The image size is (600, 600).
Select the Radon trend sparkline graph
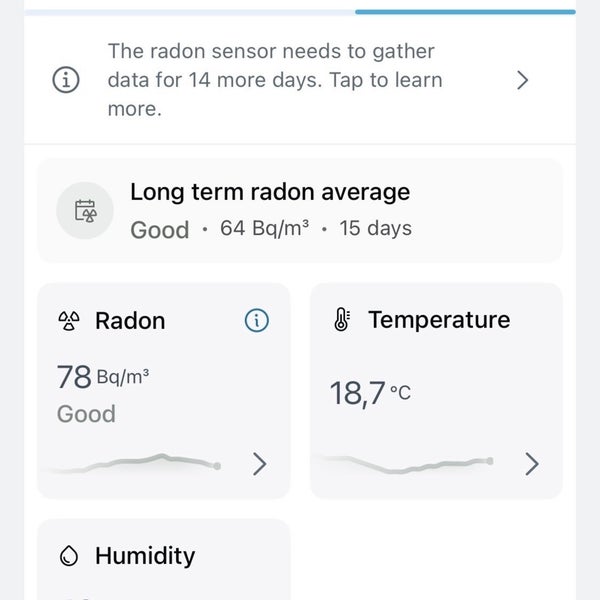(136, 462)
